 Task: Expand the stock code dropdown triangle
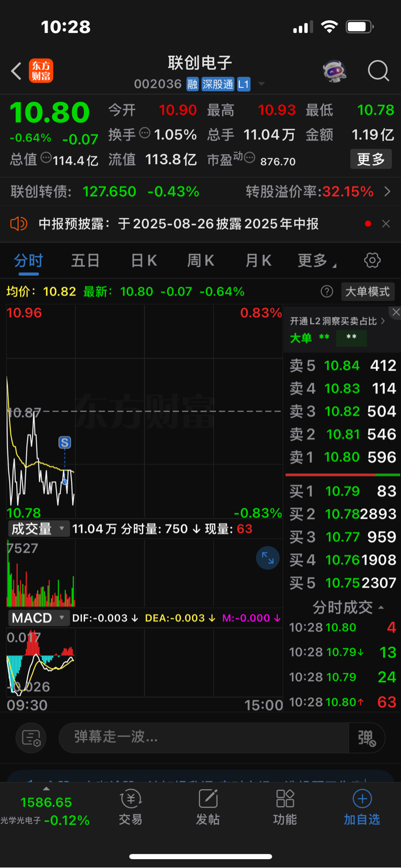[x=262, y=84]
